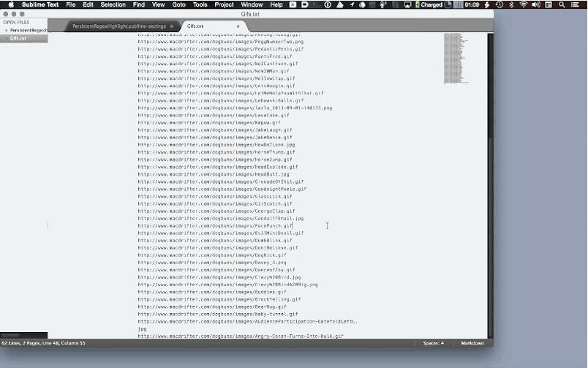This screenshot has height=368, width=588.
Task: Select PersistentRegexH file in Open Files sidebar
Action: pos(29,31)
